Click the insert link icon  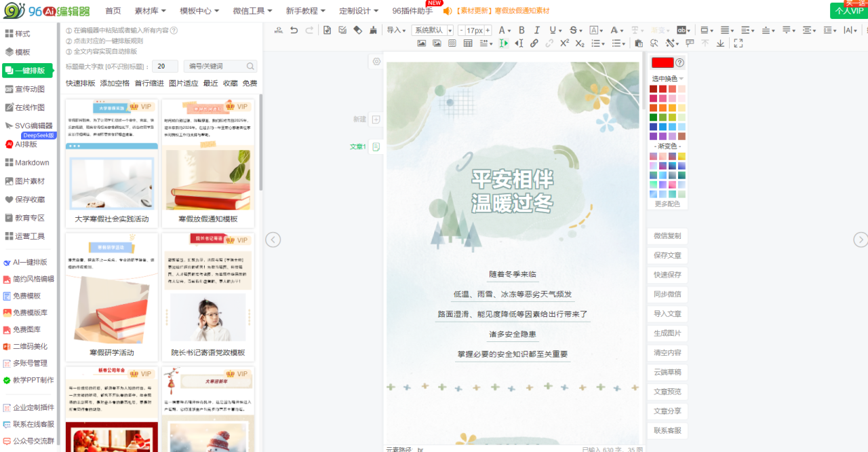534,43
